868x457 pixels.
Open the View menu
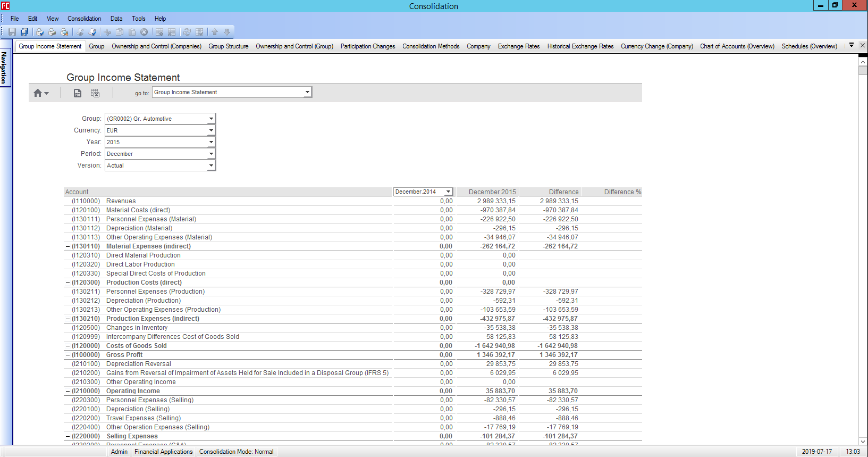click(x=53, y=19)
